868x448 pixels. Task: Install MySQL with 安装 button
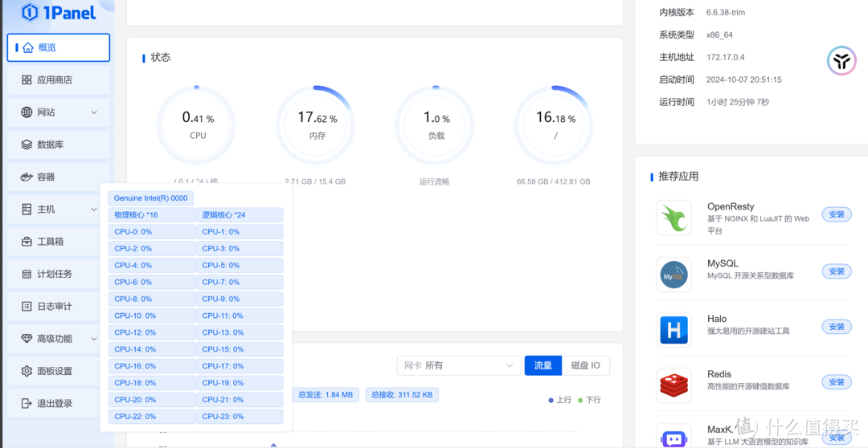coord(836,271)
